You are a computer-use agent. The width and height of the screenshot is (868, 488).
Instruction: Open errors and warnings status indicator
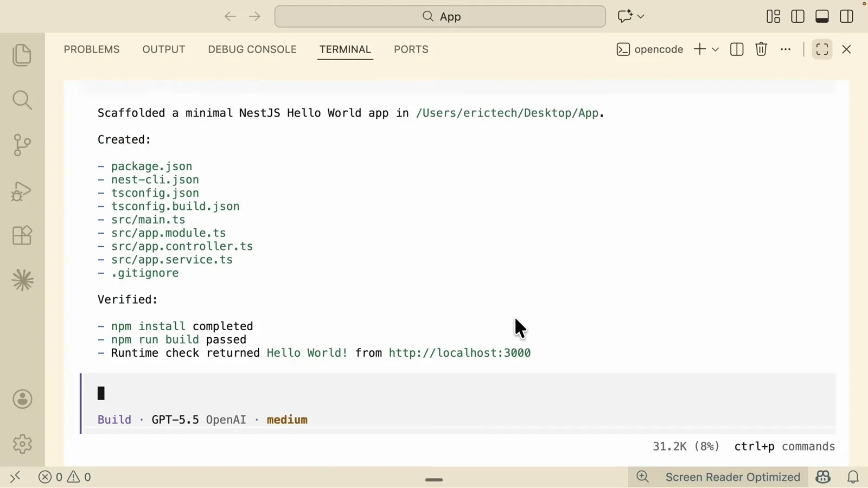click(x=65, y=477)
